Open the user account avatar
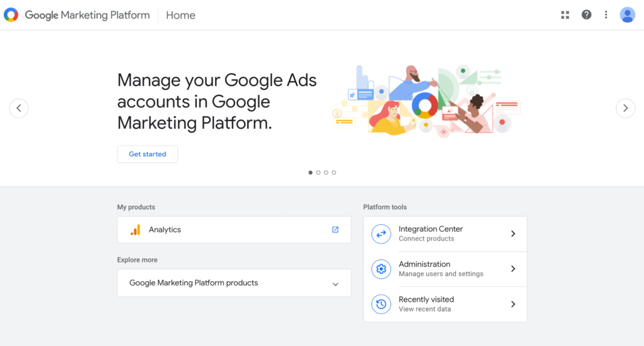The width and height of the screenshot is (644, 346). tap(627, 15)
